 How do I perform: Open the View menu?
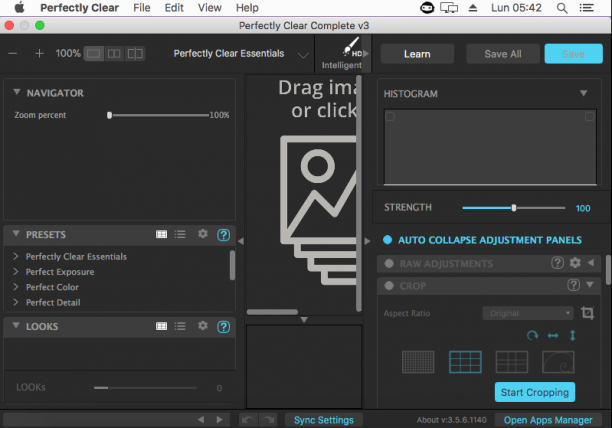click(210, 8)
